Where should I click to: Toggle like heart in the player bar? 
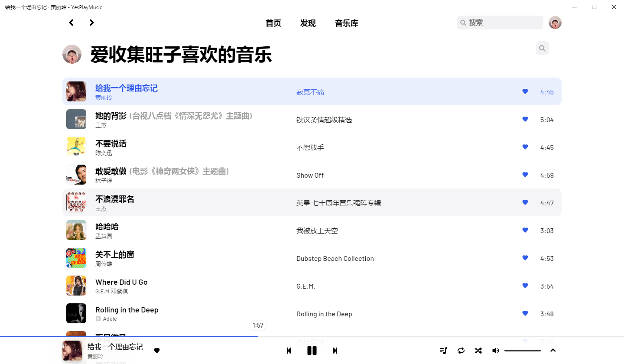pyautogui.click(x=157, y=351)
